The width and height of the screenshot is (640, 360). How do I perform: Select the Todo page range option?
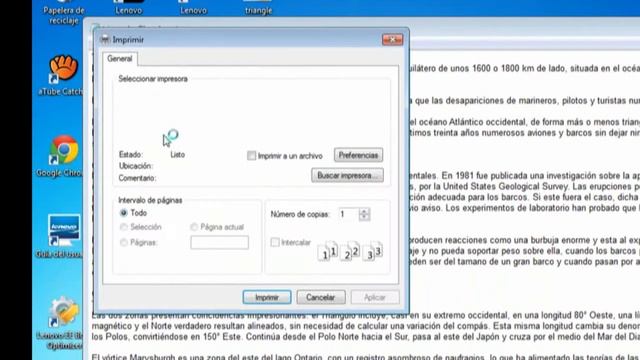tap(123, 213)
